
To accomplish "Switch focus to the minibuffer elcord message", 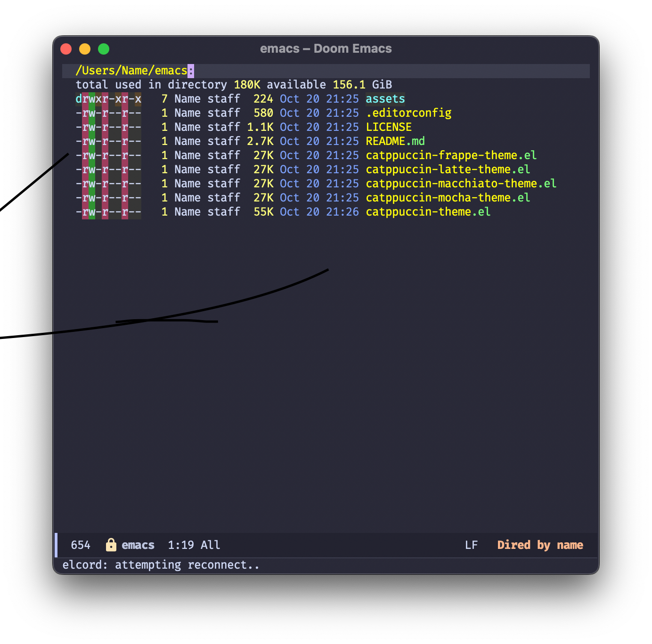I will coord(160,564).
